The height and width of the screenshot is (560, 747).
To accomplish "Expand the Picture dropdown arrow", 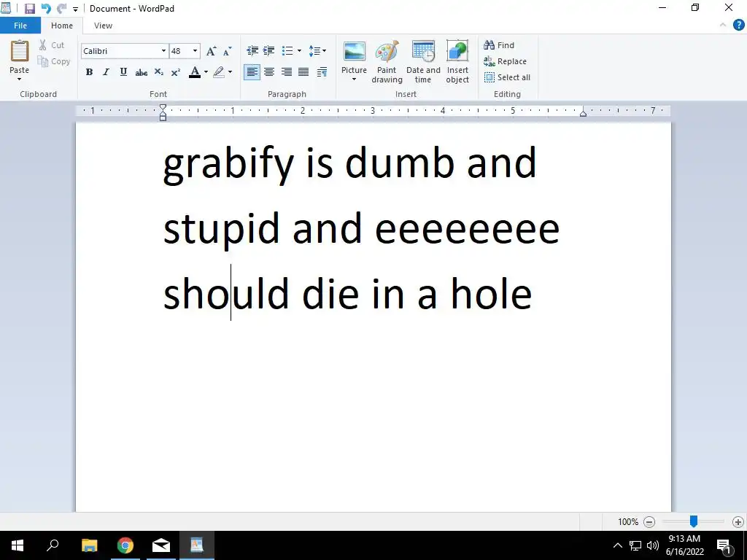I will pyautogui.click(x=354, y=79).
